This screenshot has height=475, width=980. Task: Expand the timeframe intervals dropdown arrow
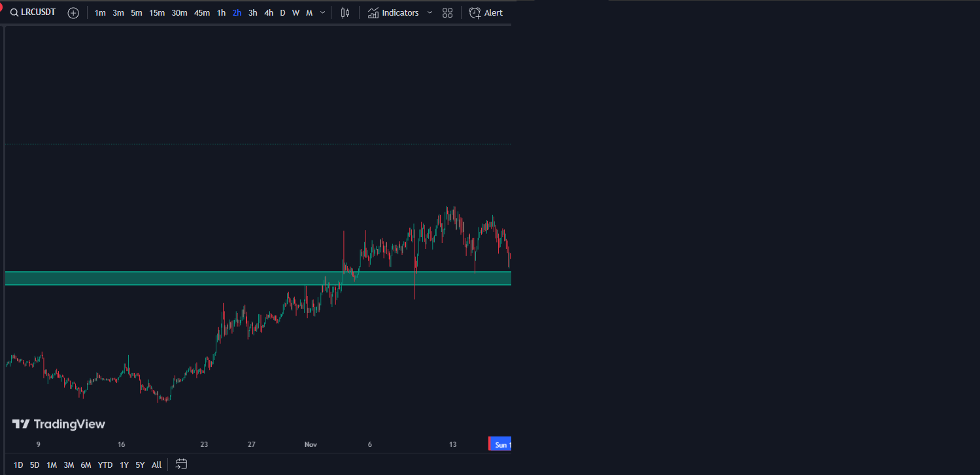click(323, 13)
